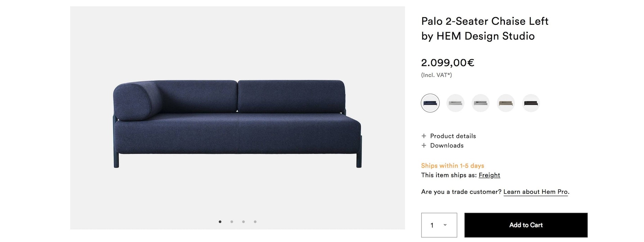
Task: Select the navy blue sofa color variant
Action: (x=430, y=103)
